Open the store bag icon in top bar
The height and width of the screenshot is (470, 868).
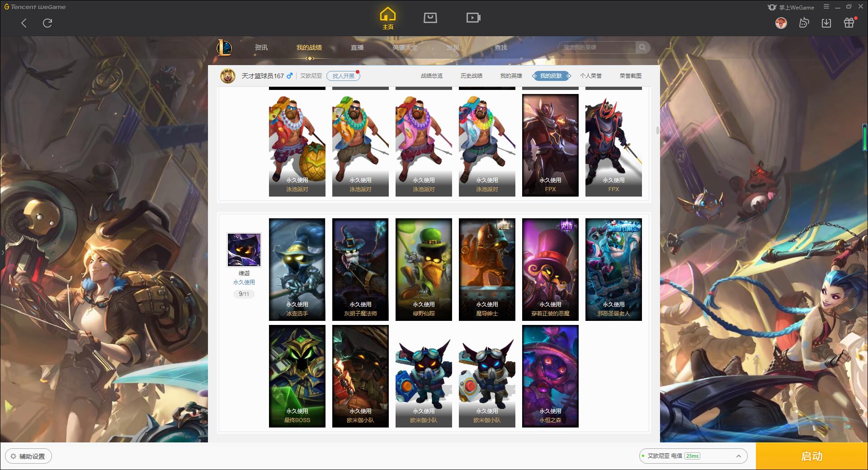[x=430, y=18]
